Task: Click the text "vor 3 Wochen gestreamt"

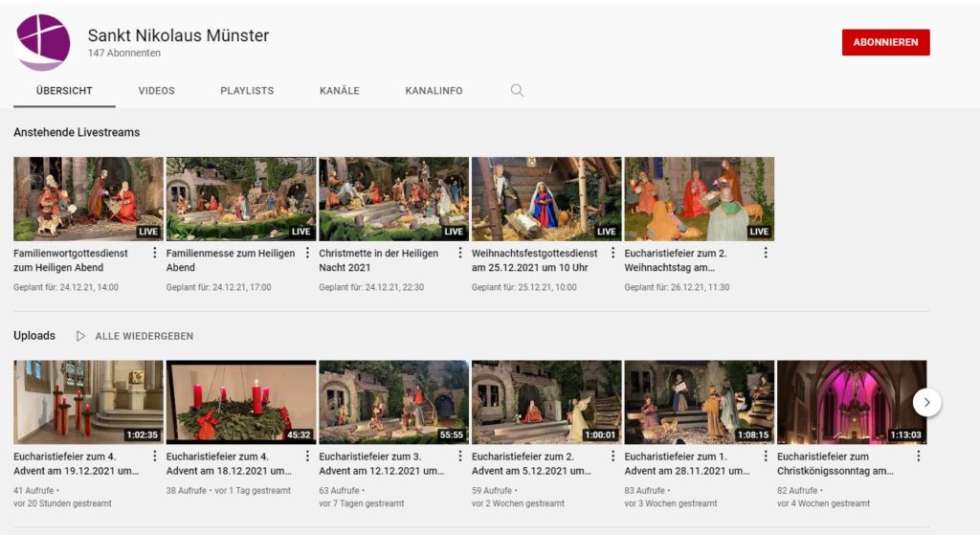Action: [x=671, y=503]
